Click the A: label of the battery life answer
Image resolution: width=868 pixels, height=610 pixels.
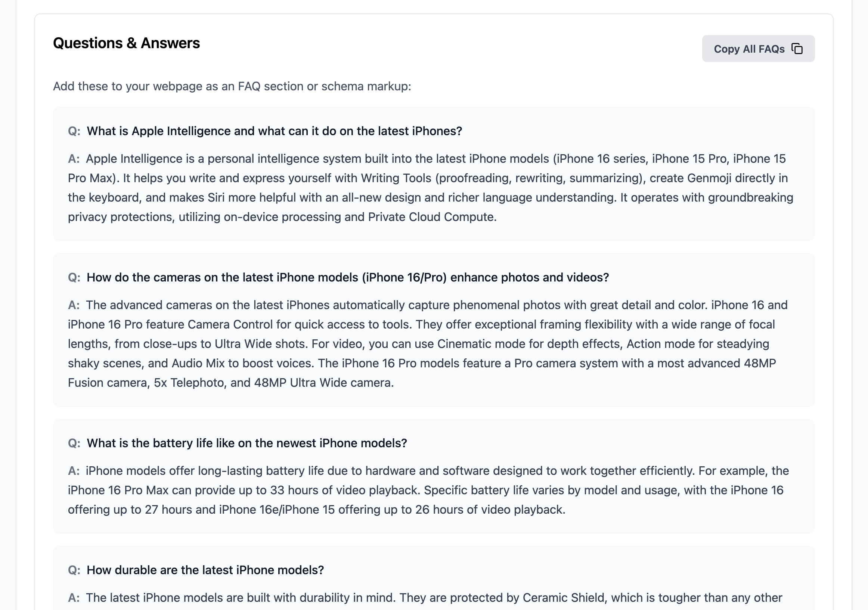74,471
